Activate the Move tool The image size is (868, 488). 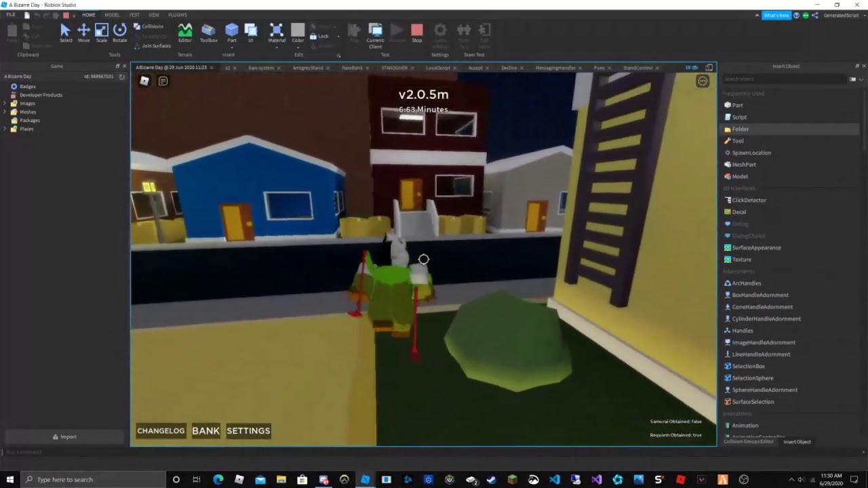[83, 33]
